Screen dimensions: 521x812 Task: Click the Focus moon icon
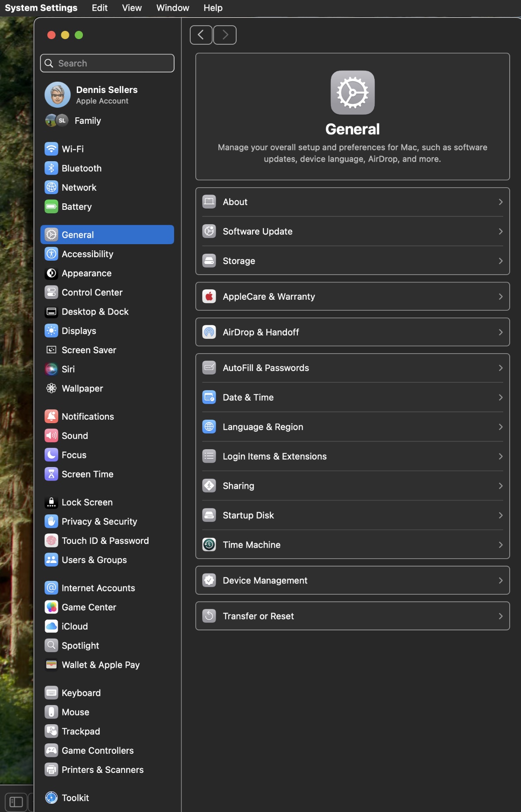51,455
